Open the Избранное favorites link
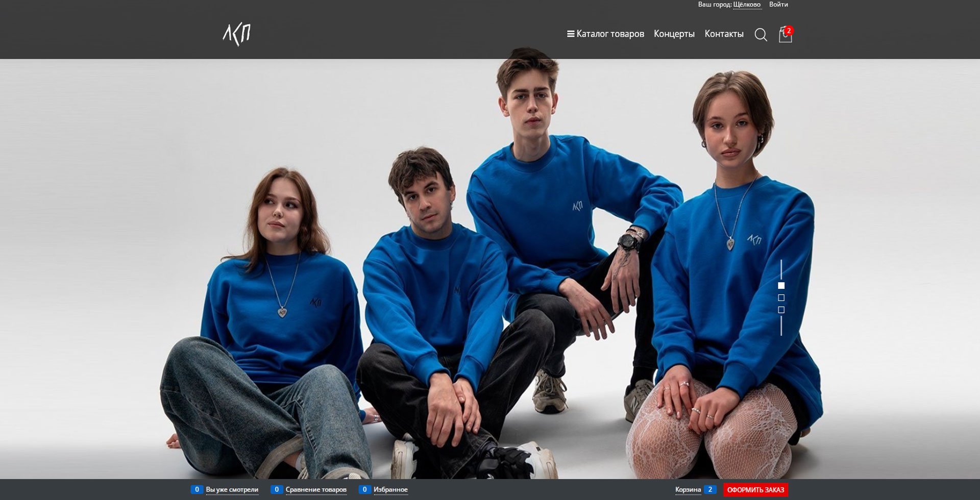This screenshot has height=500, width=980. (x=390, y=490)
